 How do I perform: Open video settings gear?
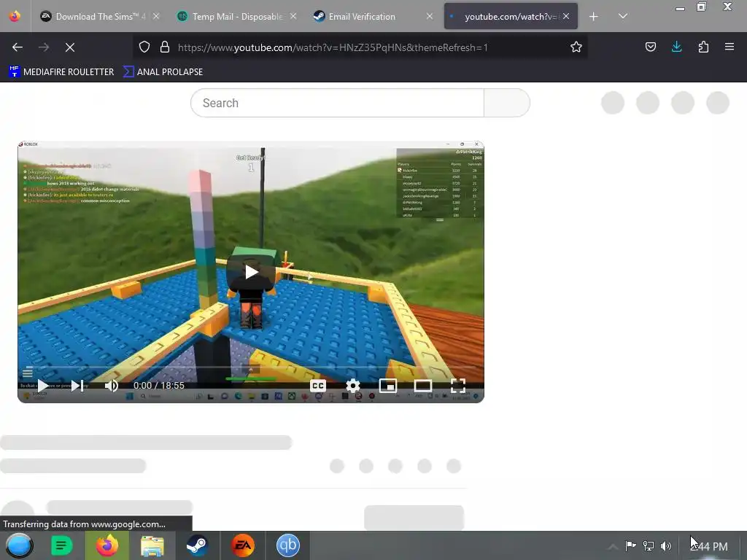coord(352,386)
